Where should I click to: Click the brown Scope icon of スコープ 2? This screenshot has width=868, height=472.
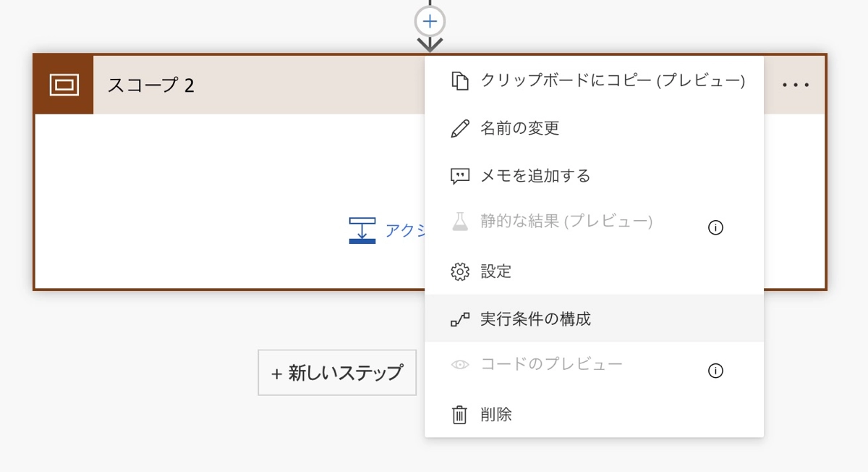pos(64,85)
